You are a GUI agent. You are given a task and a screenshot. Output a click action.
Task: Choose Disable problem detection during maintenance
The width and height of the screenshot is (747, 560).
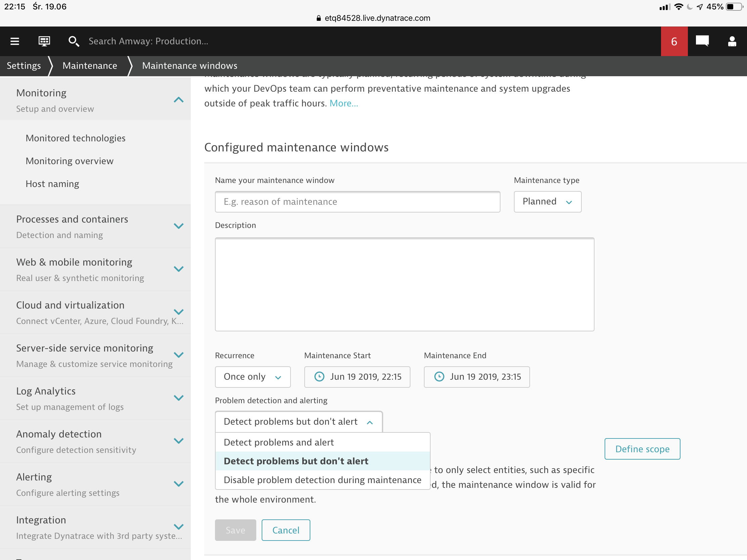point(322,480)
